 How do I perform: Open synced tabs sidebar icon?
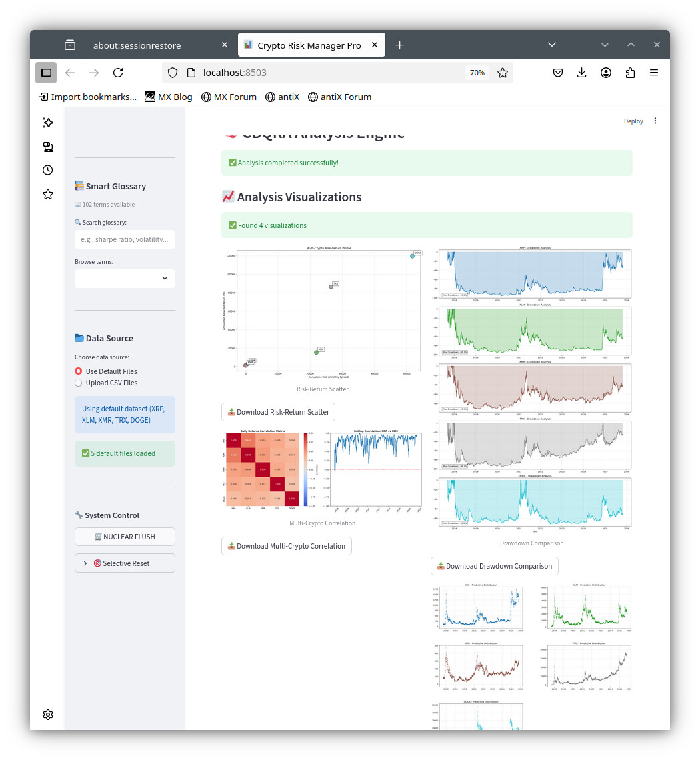click(x=48, y=147)
